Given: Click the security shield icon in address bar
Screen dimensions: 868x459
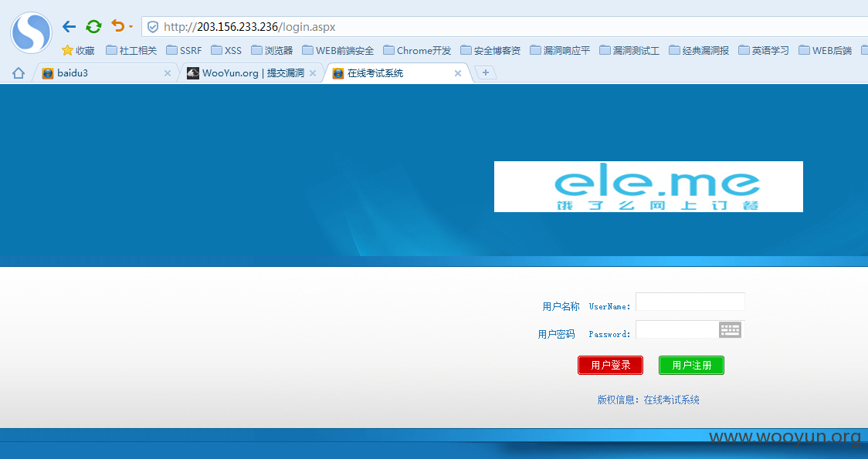Looking at the screenshot, I should [153, 27].
